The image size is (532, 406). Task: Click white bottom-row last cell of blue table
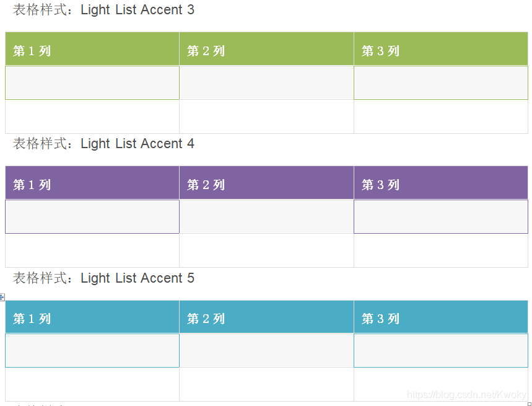point(440,384)
